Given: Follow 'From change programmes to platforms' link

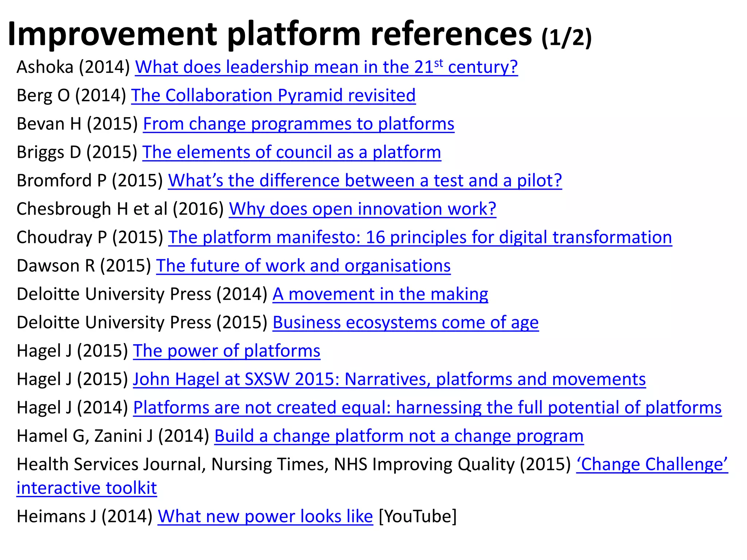Looking at the screenshot, I should click(299, 124).
